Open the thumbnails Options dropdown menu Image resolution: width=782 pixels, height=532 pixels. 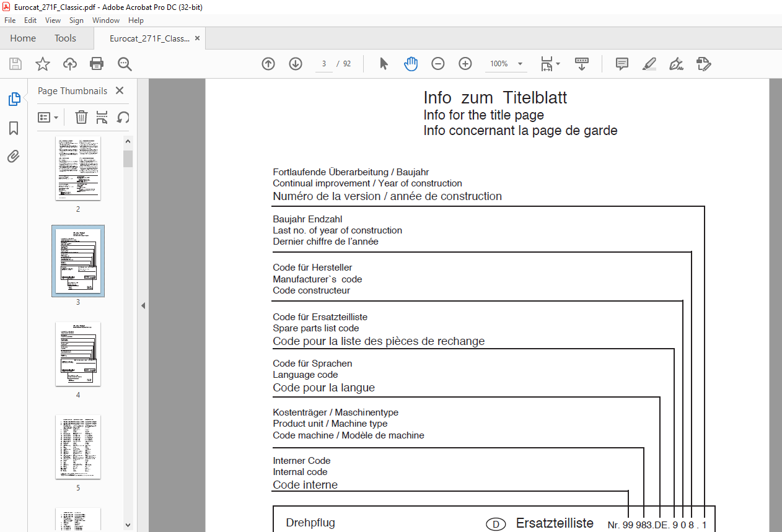(48, 117)
